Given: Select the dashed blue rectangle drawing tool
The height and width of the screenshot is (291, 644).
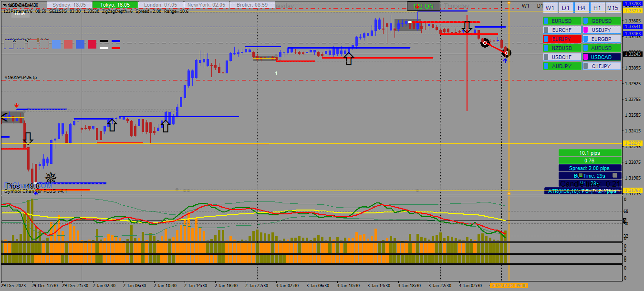Looking at the screenshot, I should click(20, 44).
